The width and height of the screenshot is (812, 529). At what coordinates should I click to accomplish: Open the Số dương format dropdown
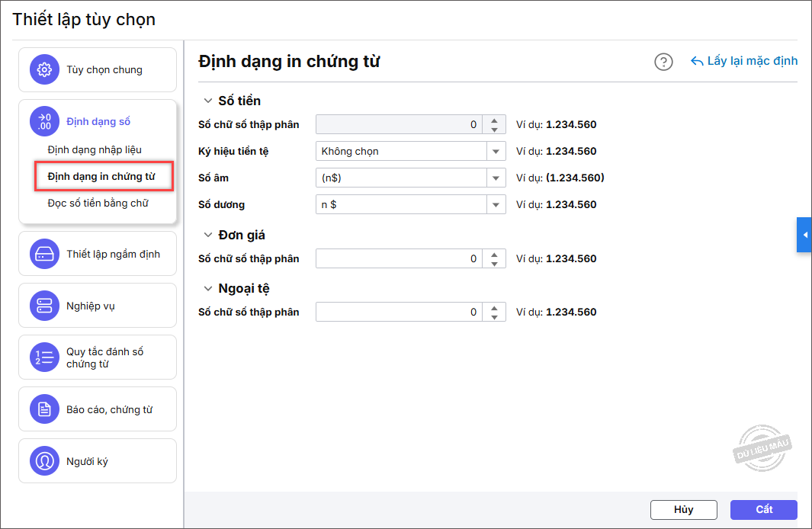pos(496,204)
